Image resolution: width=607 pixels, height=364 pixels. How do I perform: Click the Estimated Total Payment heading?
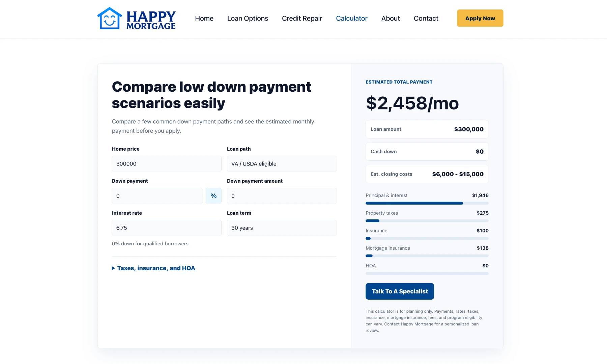[x=399, y=82]
